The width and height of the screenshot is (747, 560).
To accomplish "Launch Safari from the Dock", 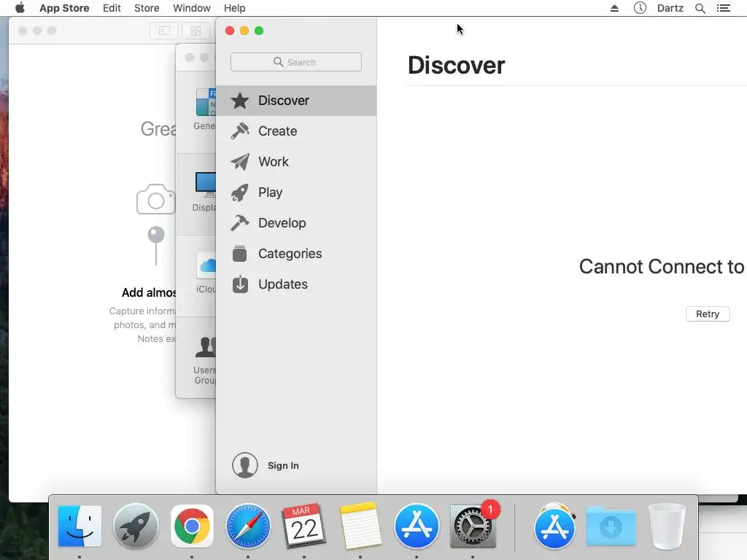I will pos(248,526).
